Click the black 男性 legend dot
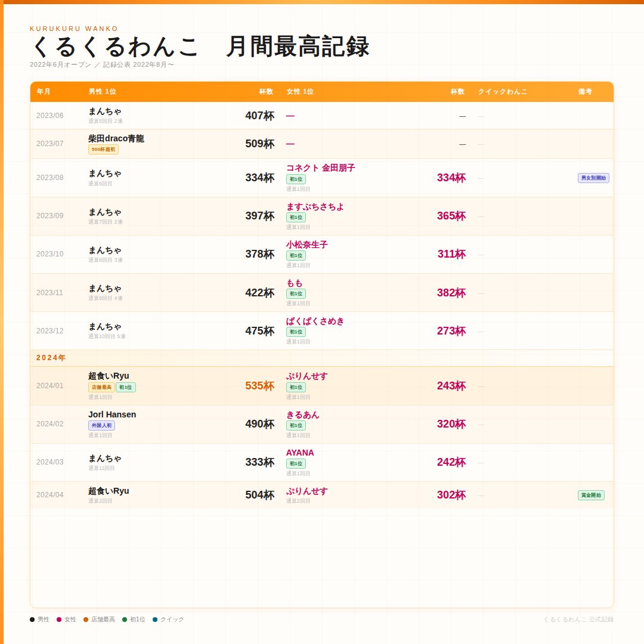644x644 pixels. pos(32,619)
